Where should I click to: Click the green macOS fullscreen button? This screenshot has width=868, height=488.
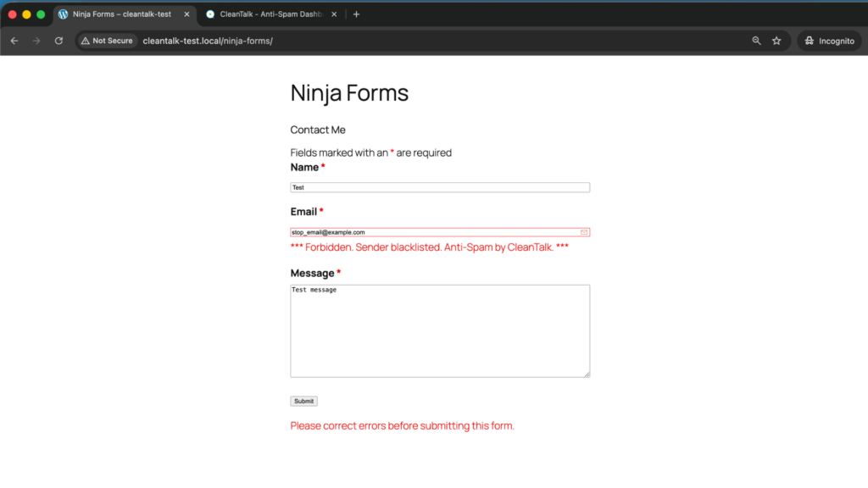pyautogui.click(x=41, y=14)
